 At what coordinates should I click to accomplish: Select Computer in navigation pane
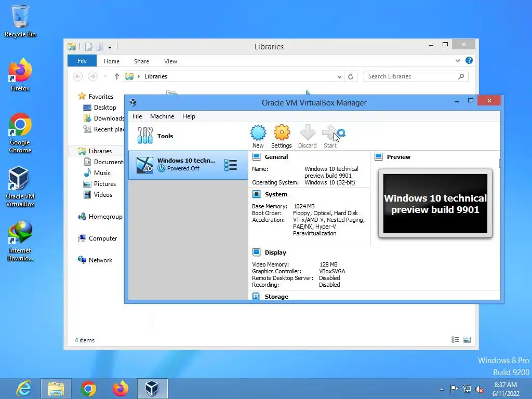[x=103, y=238]
